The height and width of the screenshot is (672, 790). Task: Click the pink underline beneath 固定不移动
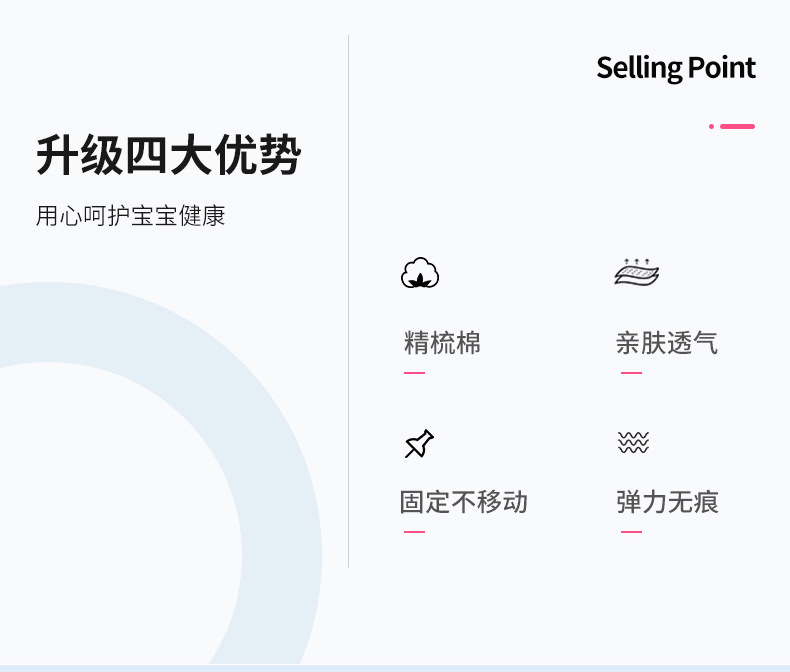coord(414,531)
